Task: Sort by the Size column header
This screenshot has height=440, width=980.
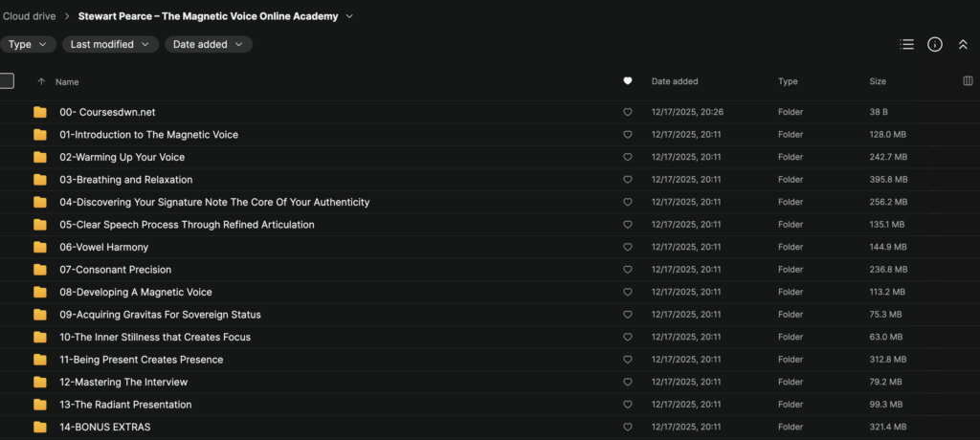Action: [878, 81]
